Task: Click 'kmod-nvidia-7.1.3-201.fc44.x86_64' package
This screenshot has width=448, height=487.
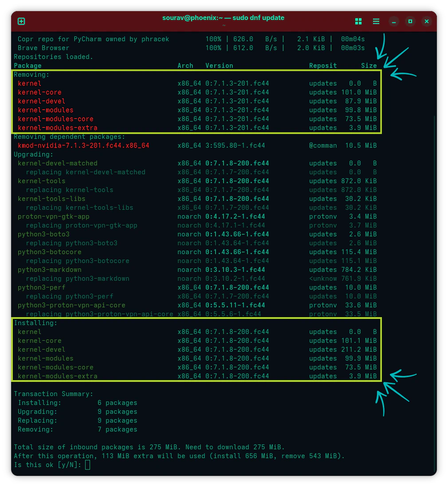Action: point(83,145)
